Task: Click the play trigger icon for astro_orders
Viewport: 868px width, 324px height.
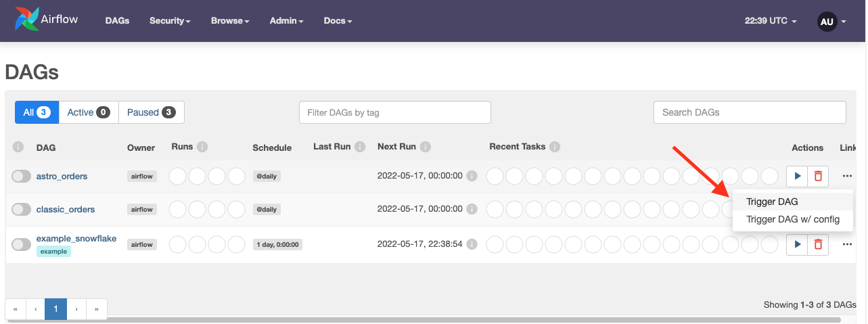Action: (797, 176)
